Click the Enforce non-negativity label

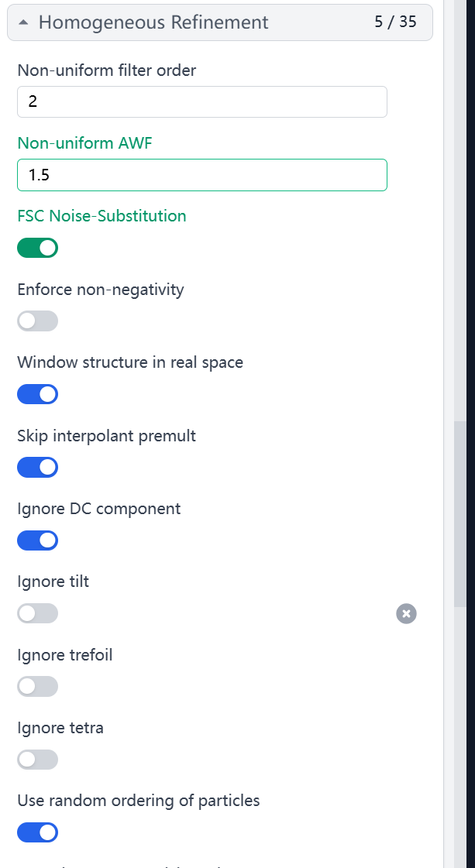point(101,290)
